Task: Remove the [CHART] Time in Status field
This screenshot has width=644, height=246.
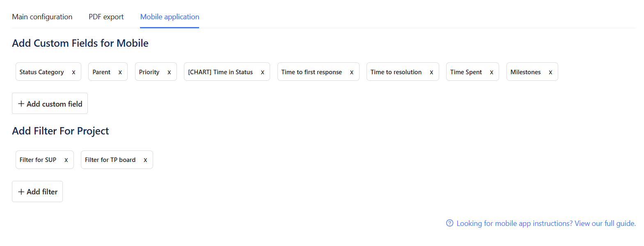Action: point(263,72)
